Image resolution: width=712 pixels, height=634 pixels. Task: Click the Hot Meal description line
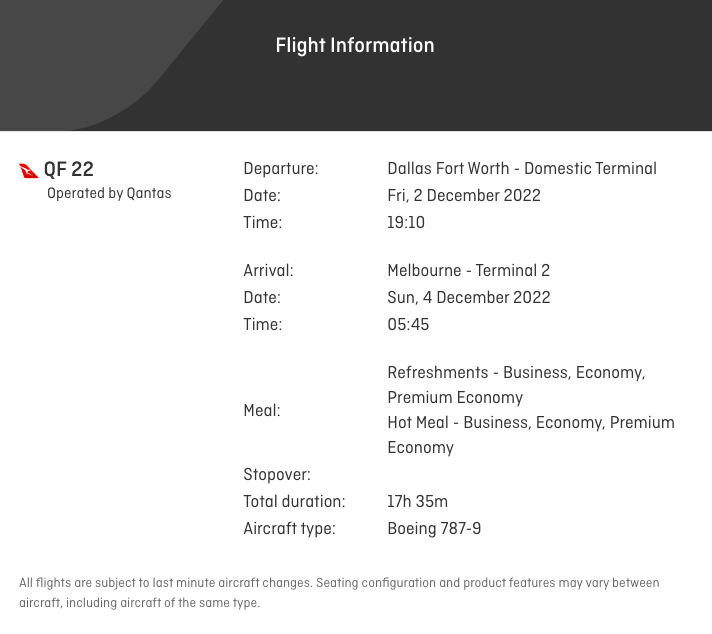click(x=531, y=435)
